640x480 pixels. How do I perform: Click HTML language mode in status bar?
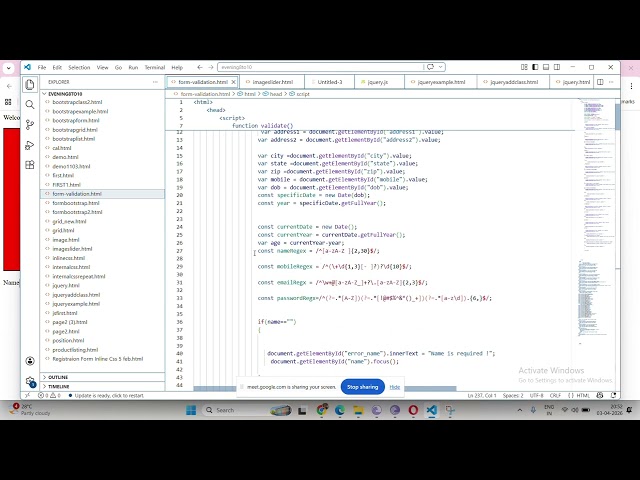pos(580,396)
